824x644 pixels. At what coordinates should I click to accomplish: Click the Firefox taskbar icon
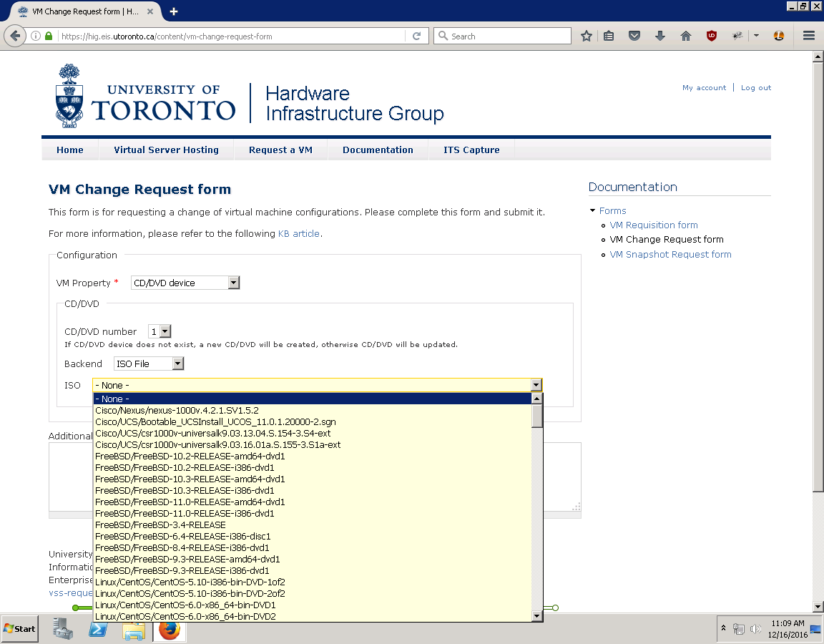pos(170,629)
